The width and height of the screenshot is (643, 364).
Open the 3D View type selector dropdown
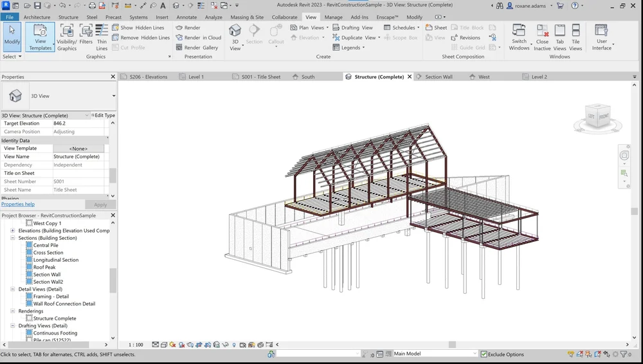coord(113,96)
